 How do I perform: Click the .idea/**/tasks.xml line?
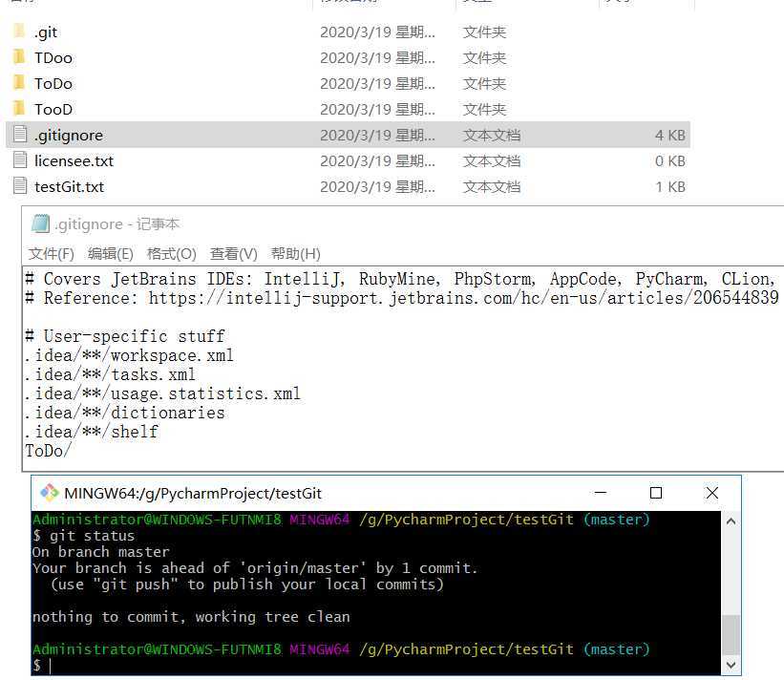pyautogui.click(x=110, y=374)
